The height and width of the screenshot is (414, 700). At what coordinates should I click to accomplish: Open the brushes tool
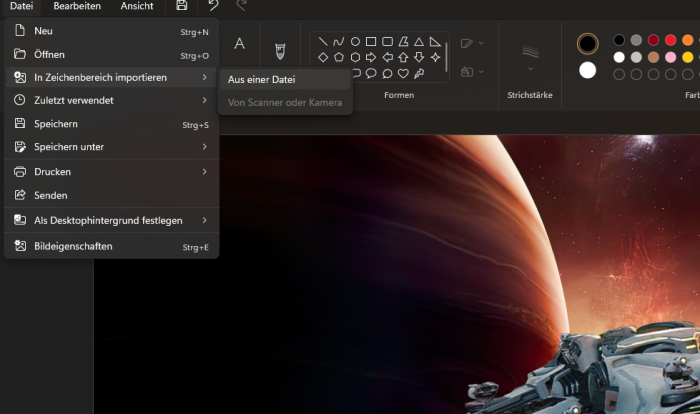pos(280,49)
